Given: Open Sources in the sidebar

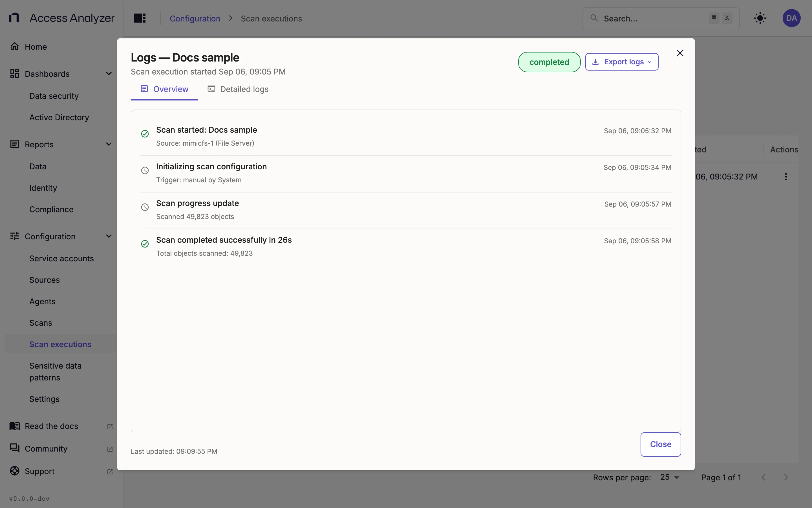Looking at the screenshot, I should pos(44,280).
